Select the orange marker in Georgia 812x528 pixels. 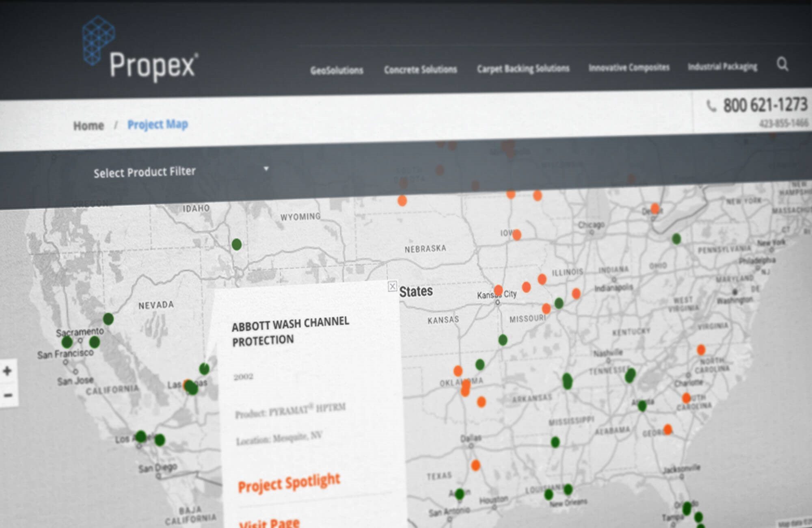(x=668, y=429)
